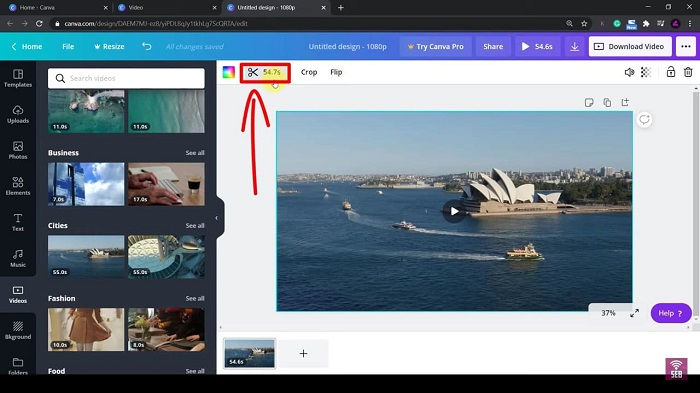This screenshot has width=700, height=393.
Task: Open browser extensions puzzle icon
Action: (646, 23)
